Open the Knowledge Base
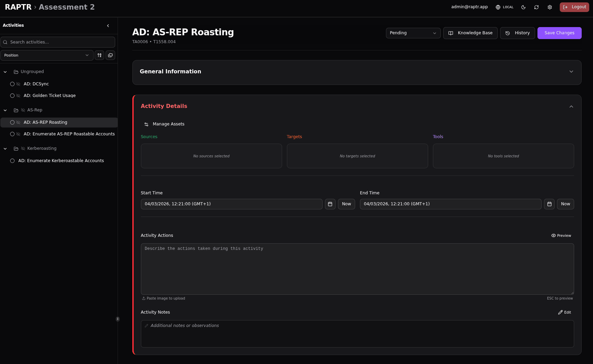Viewport: 593px width, 364px height. pyautogui.click(x=470, y=33)
